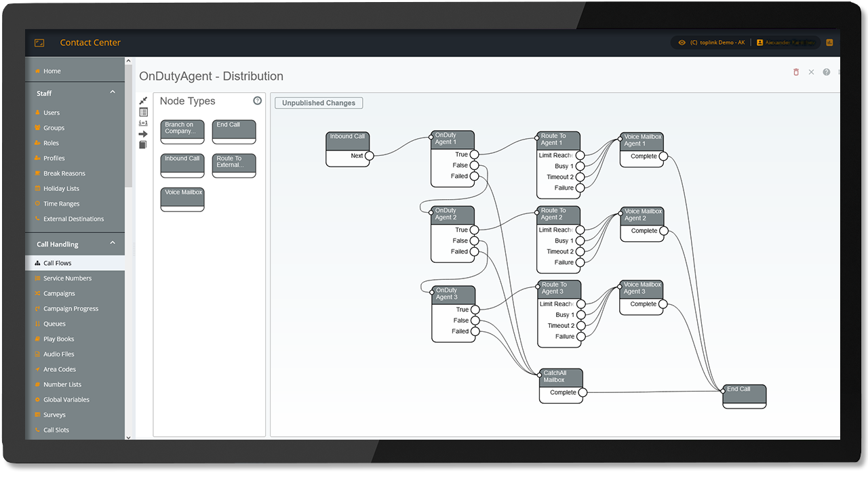Collapse the Staff sidebar section
The height and width of the screenshot is (481, 868).
[x=113, y=93]
